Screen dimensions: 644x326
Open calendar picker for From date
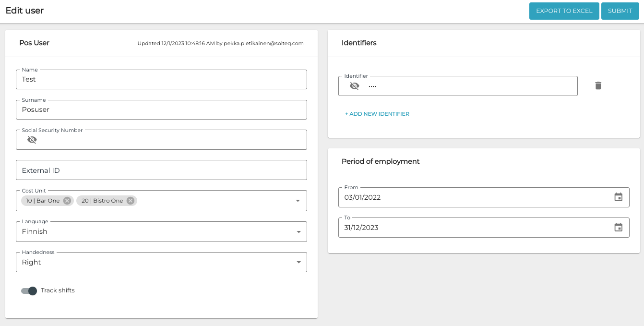pos(619,197)
